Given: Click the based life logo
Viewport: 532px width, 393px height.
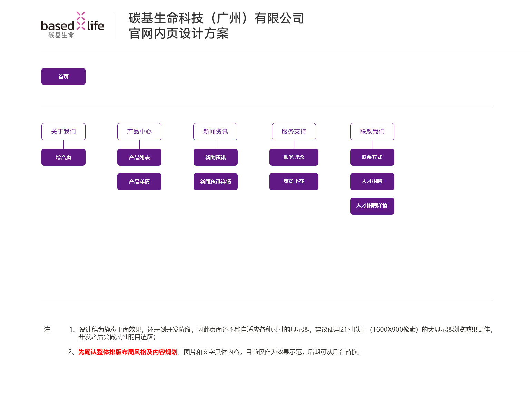Looking at the screenshot, I should click(x=72, y=25).
